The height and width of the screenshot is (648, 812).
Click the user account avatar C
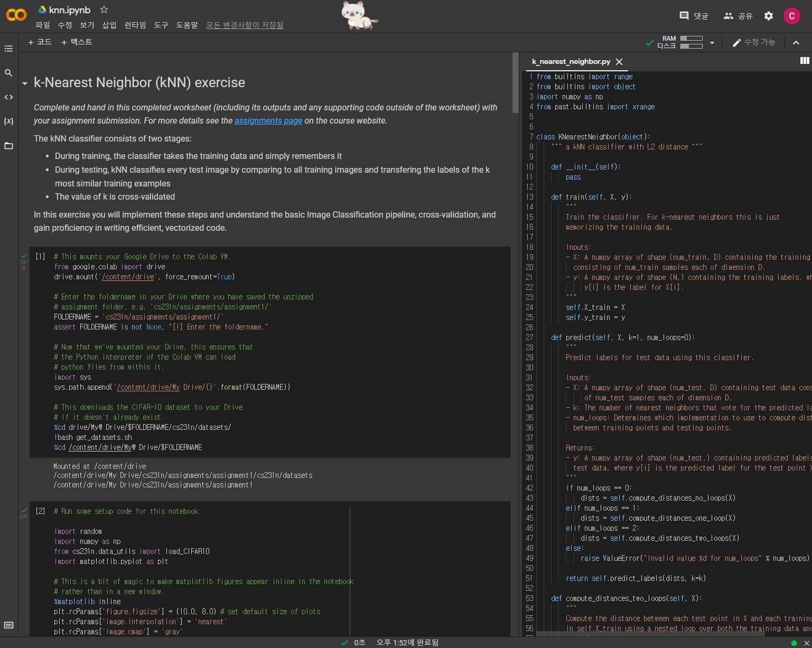[x=791, y=16]
